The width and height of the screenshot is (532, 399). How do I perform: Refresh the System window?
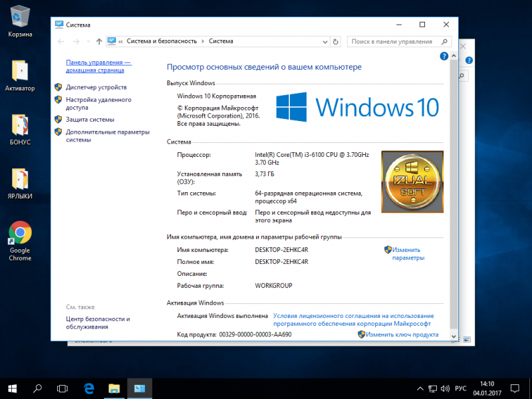(x=336, y=42)
